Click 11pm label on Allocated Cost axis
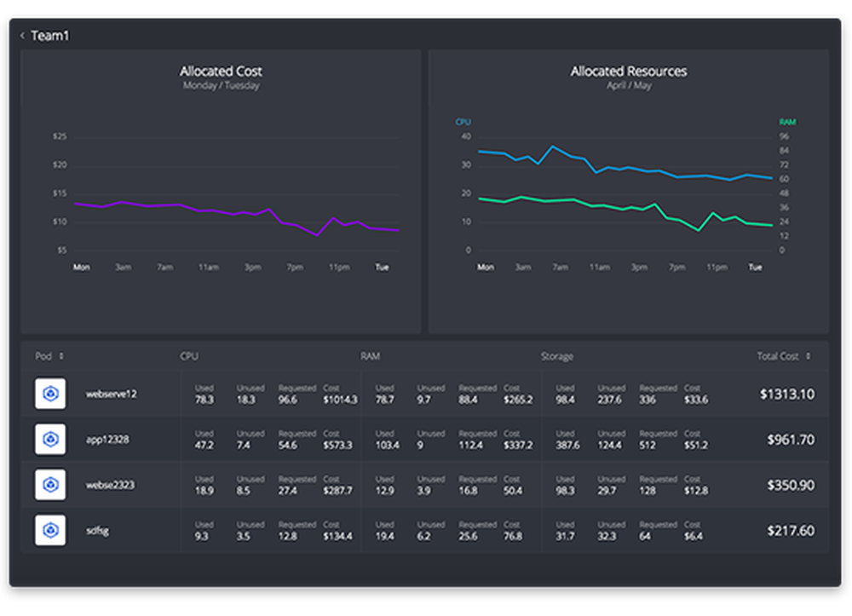Screen dimensions: 852x616 point(339,268)
